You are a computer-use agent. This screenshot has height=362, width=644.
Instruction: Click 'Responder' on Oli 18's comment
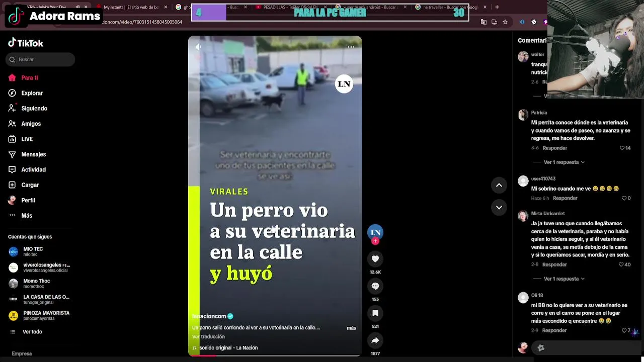pyautogui.click(x=554, y=330)
